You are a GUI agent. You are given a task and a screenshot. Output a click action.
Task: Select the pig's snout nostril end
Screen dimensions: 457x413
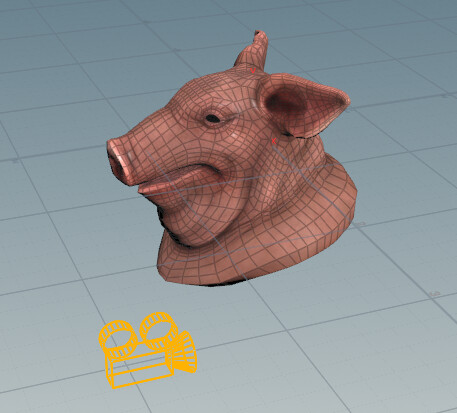118,163
